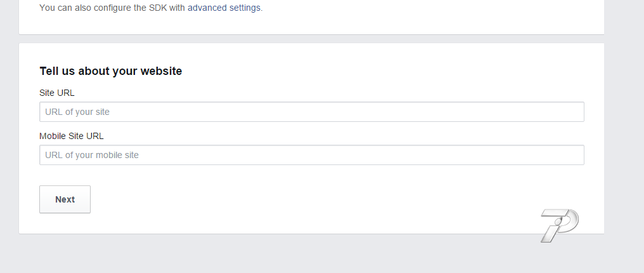Open the advanced settings link
This screenshot has width=644, height=273.
coord(224,8)
